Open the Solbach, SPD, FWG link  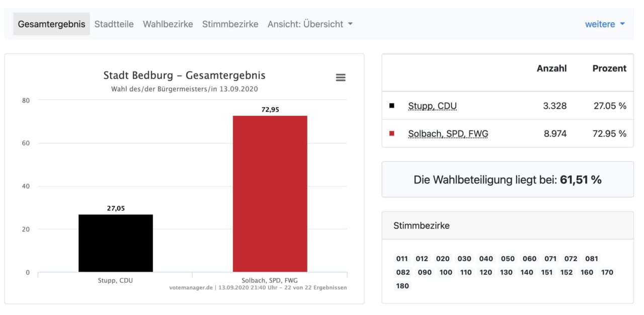[448, 134]
